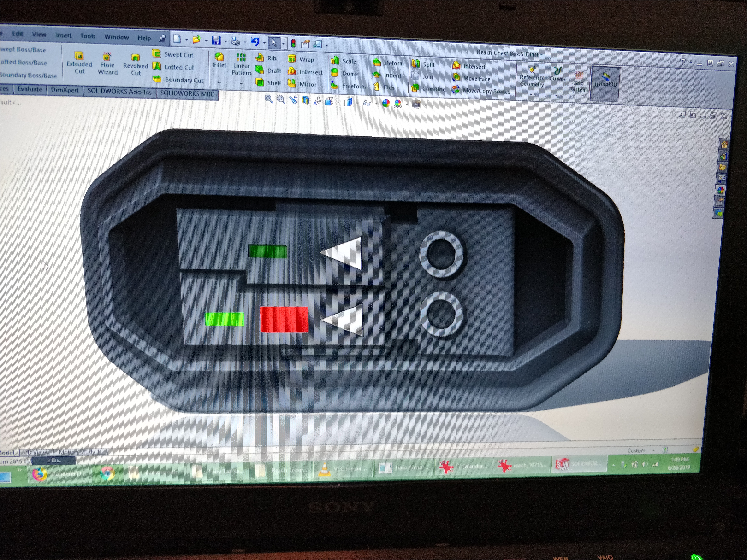Open the Tools menu
This screenshot has height=560, width=747.
click(88, 36)
